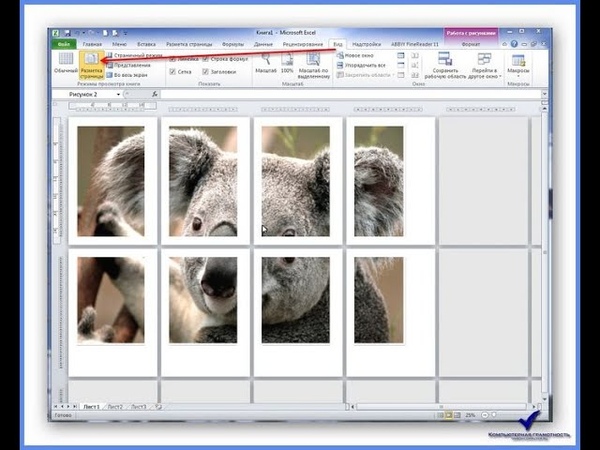The image size is (600, 450).
Task: Open the Файл tab
Action: point(64,44)
